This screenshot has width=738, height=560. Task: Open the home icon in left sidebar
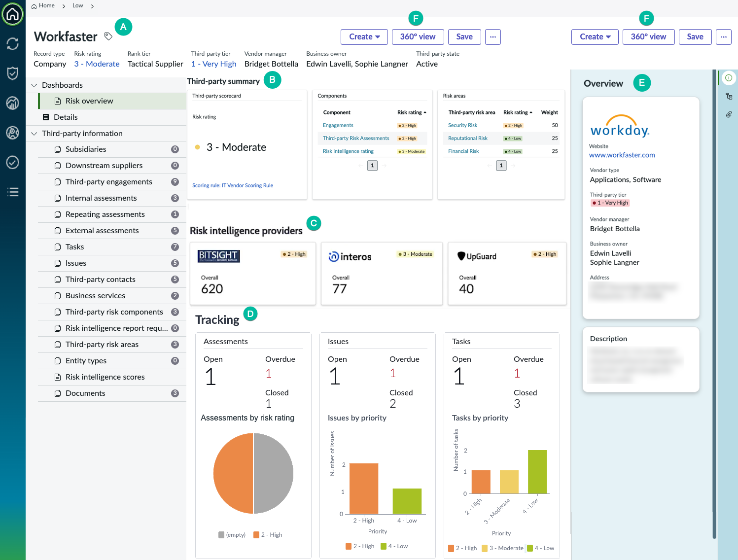(x=13, y=14)
